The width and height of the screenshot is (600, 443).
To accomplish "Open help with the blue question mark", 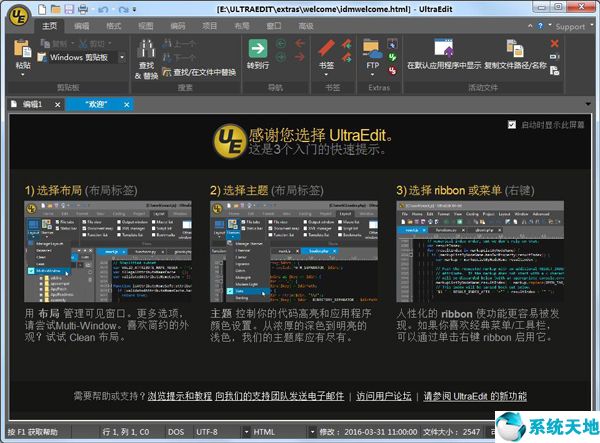I will coord(540,26).
